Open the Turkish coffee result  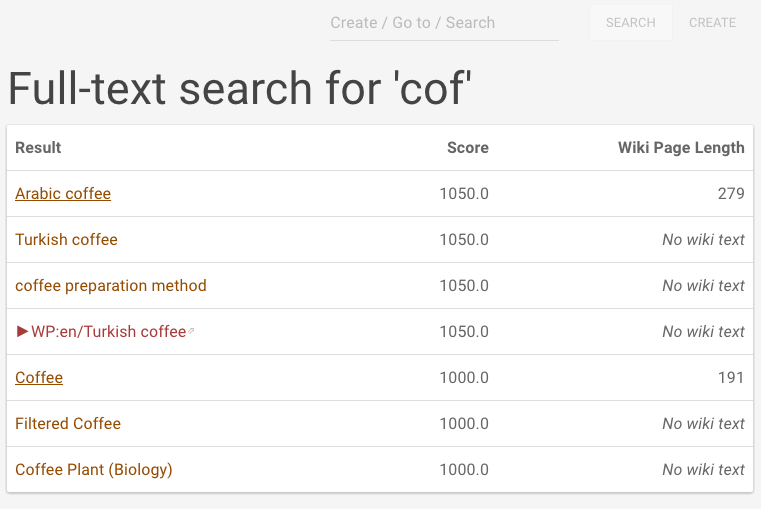[x=66, y=240]
